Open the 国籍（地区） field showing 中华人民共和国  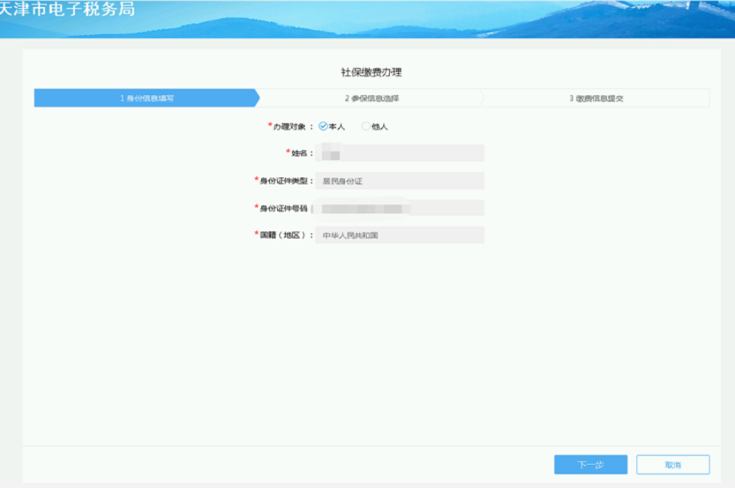point(399,235)
